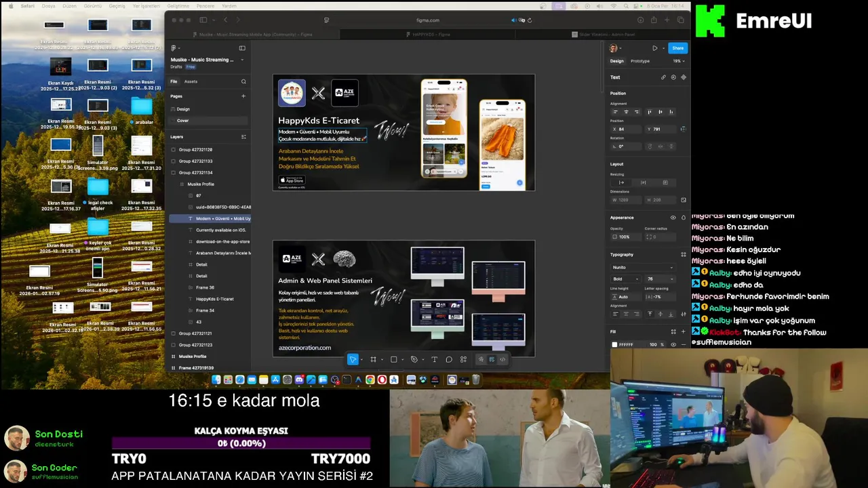Edit the X position field value 84
This screenshot has width=868, height=488.
[x=625, y=129]
